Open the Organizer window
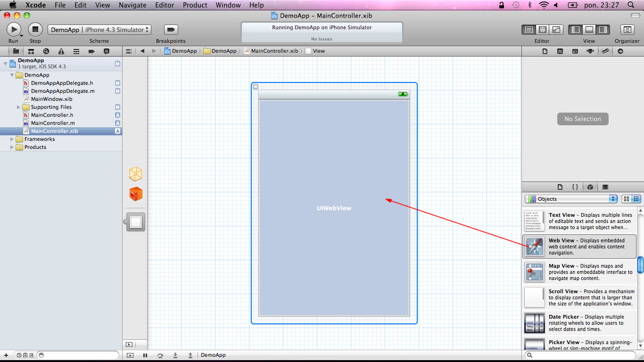The image size is (644, 362). coord(627,30)
